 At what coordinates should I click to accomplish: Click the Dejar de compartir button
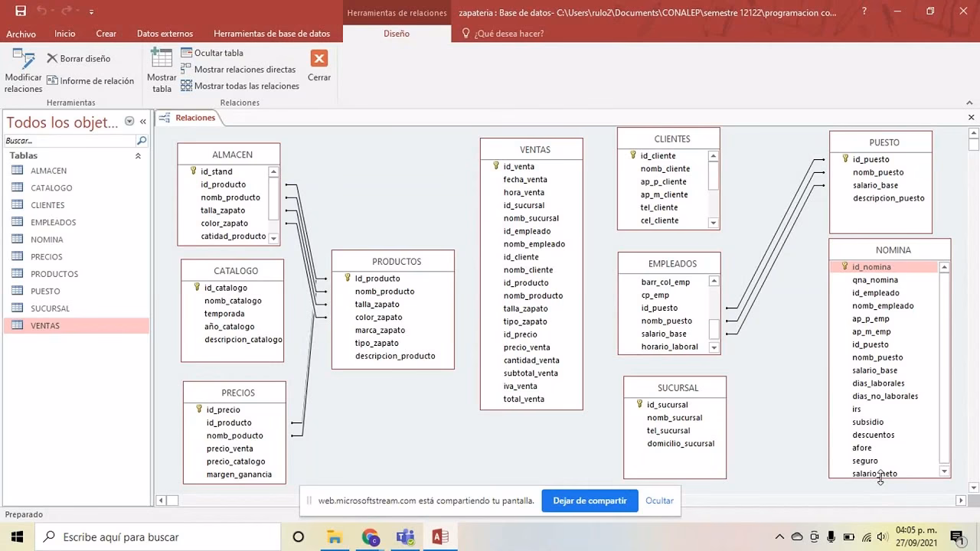pyautogui.click(x=590, y=500)
